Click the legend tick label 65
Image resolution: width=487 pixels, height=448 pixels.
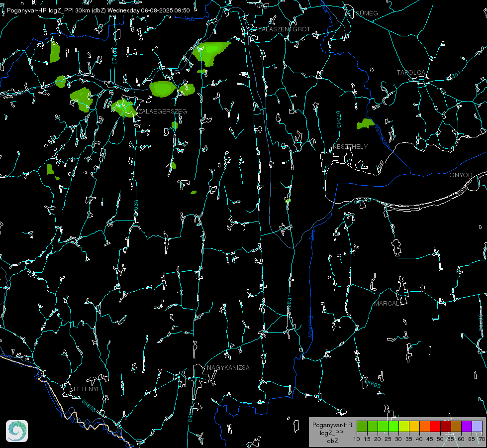(x=472, y=439)
